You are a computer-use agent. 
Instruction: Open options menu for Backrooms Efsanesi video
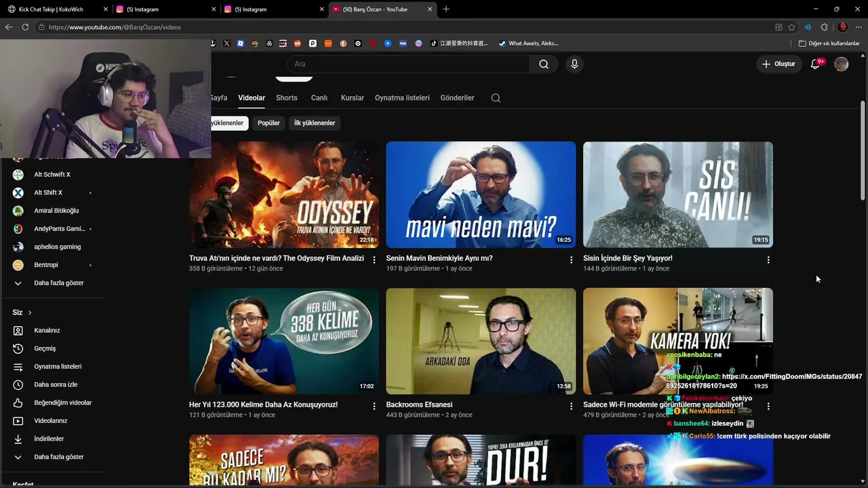[571, 406]
